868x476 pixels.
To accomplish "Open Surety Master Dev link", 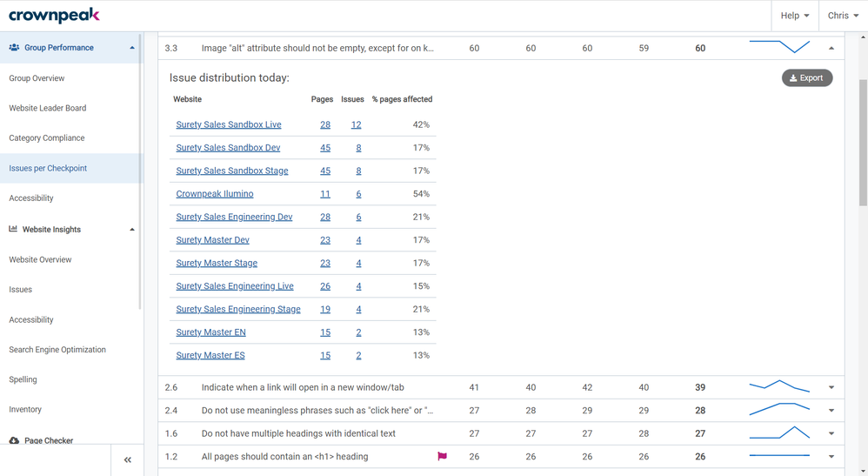I will (x=212, y=240).
